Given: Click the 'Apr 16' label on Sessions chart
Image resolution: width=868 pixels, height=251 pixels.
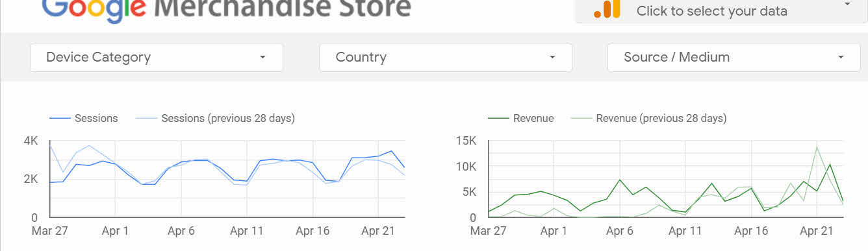Looking at the screenshot, I should click(313, 231).
